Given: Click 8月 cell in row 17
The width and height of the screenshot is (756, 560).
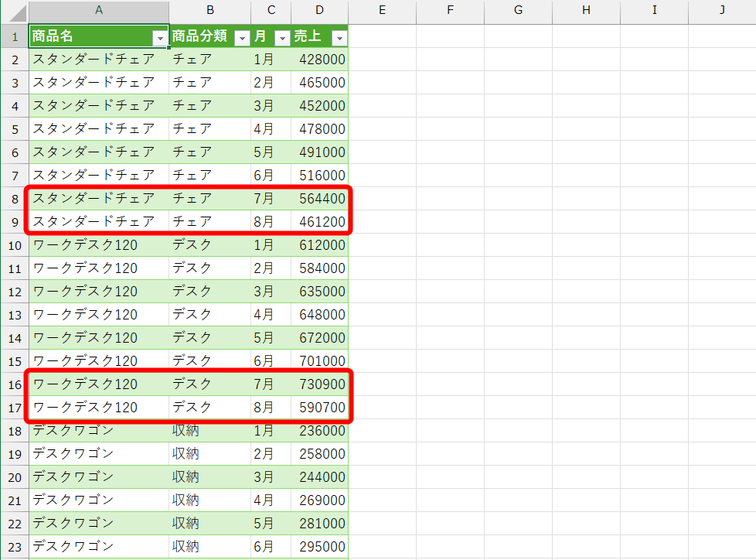Looking at the screenshot, I should coord(271,408).
